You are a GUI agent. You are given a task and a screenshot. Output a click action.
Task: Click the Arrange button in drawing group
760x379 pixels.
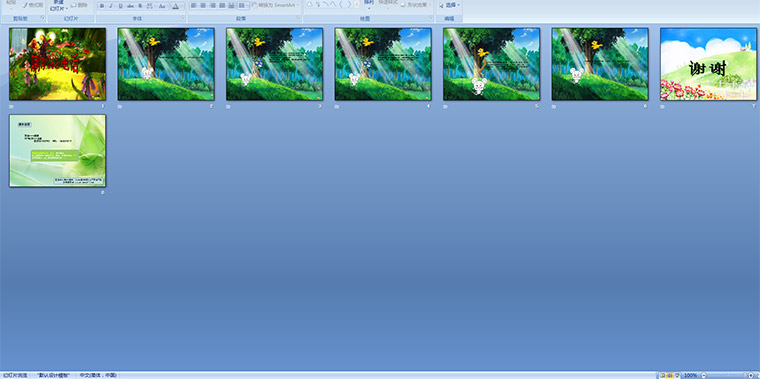click(369, 5)
